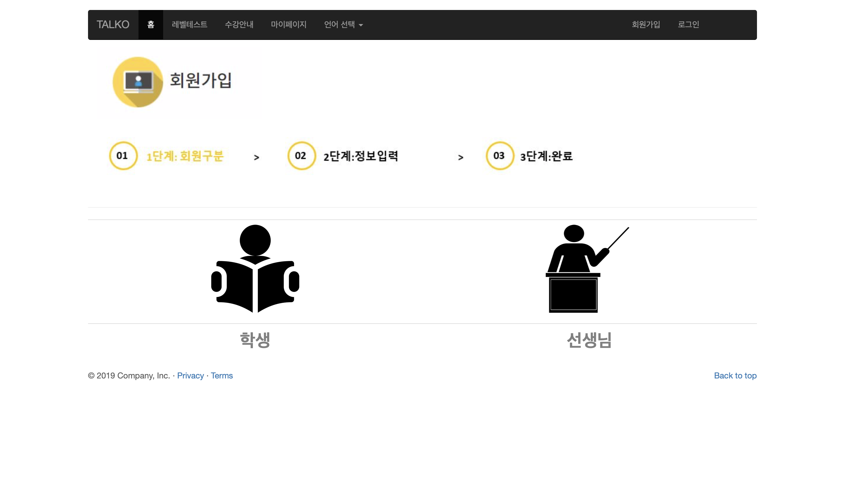Image resolution: width=845 pixels, height=504 pixels.
Task: Click the Back to top link
Action: [735, 376]
